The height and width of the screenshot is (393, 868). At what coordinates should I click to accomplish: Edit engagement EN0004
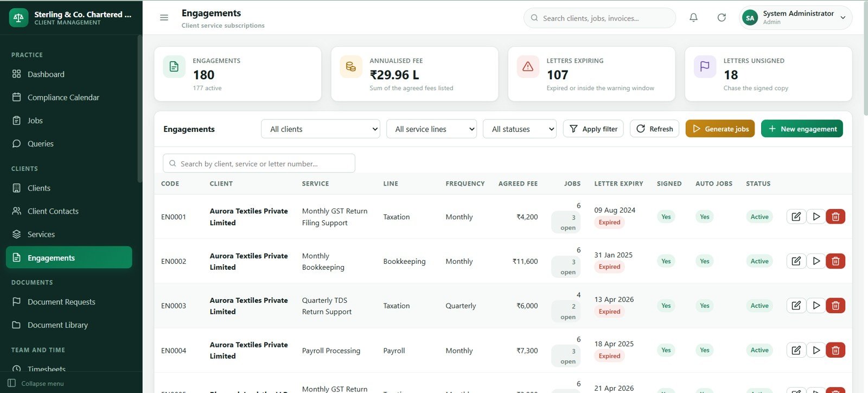pos(796,350)
